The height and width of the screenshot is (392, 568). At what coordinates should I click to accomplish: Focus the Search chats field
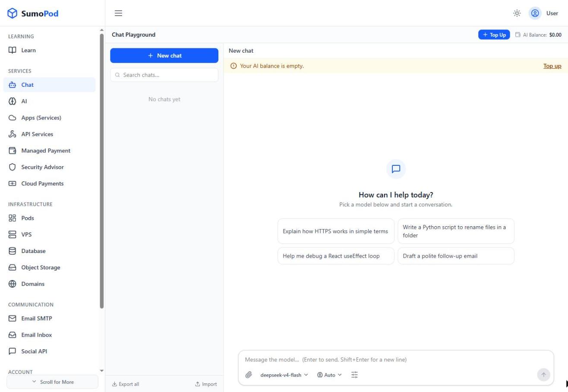coord(164,75)
